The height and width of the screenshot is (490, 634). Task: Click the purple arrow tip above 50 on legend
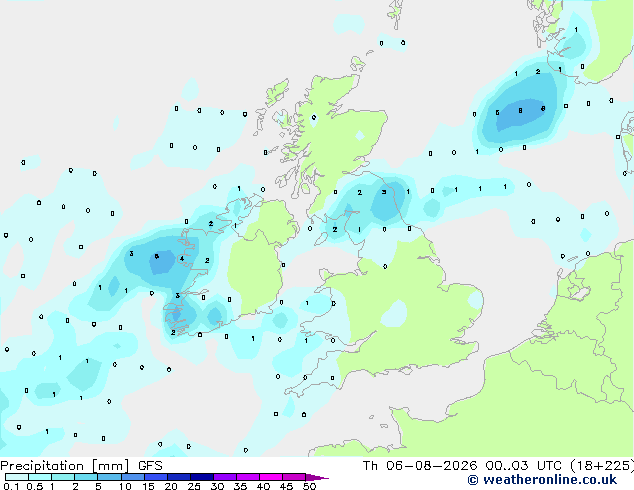point(317,477)
